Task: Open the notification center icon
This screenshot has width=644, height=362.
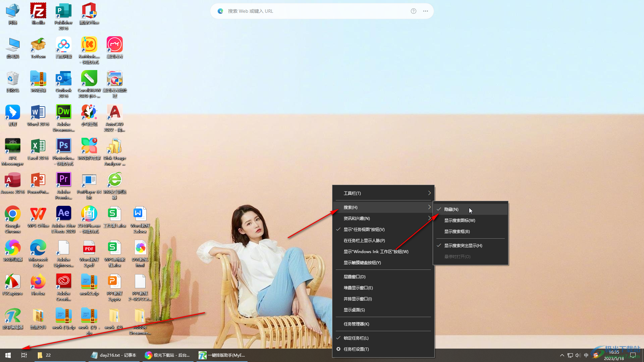Action: [633, 355]
